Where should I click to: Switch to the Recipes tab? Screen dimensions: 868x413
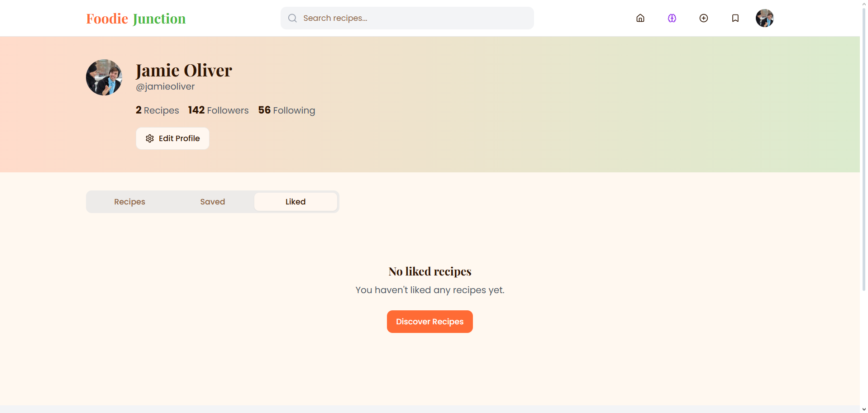129,202
